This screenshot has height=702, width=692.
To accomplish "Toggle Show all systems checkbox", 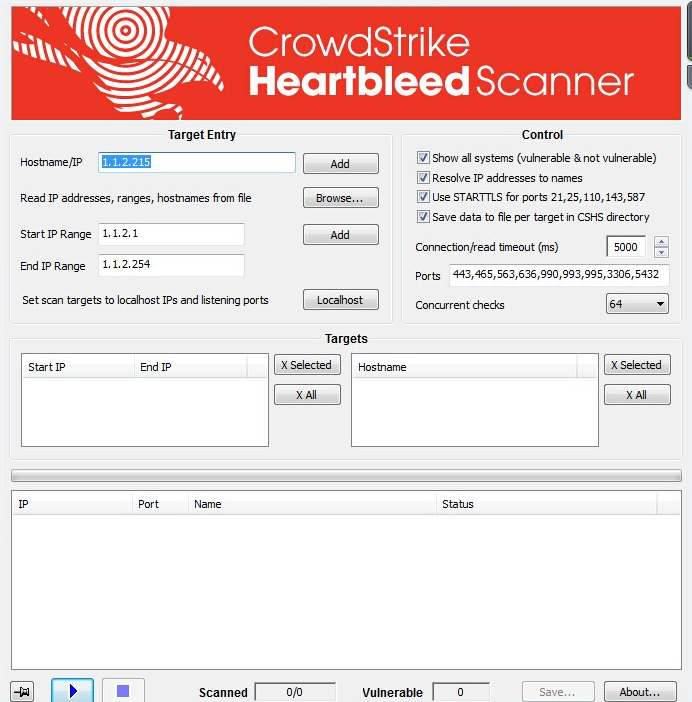I will 423,158.
